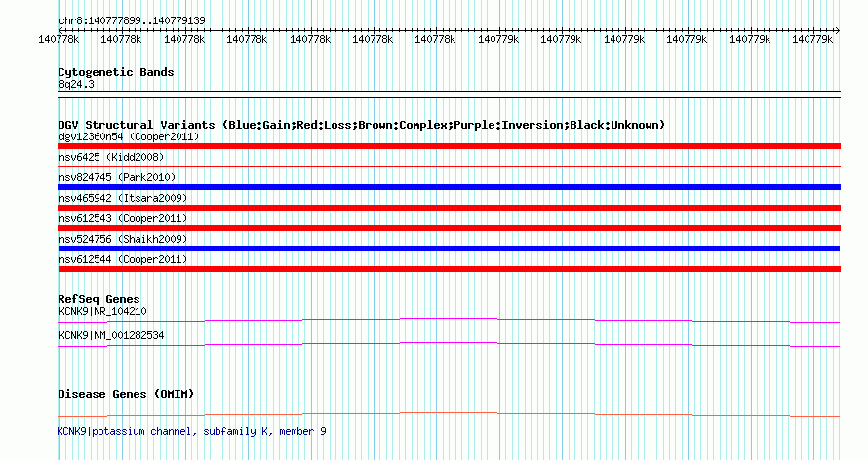Select the magenta gene line for NR_104210
Image resolution: width=868 pixels, height=460 pixels.
click(x=449, y=320)
